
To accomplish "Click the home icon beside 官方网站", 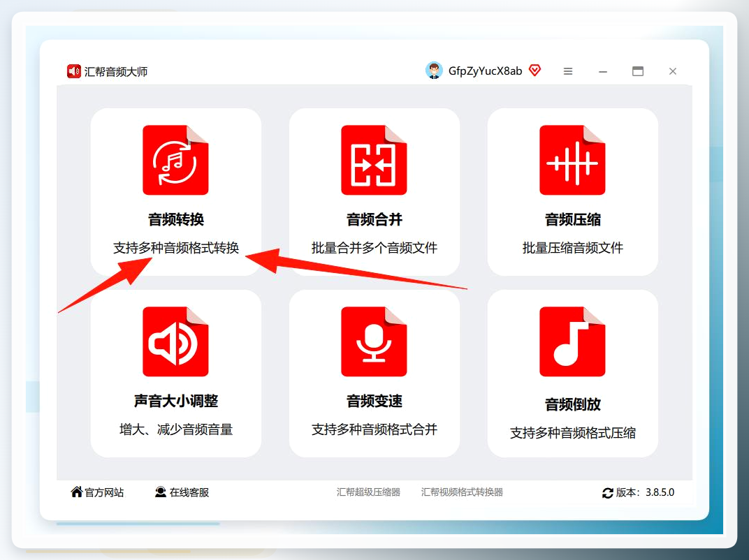I will coord(76,492).
